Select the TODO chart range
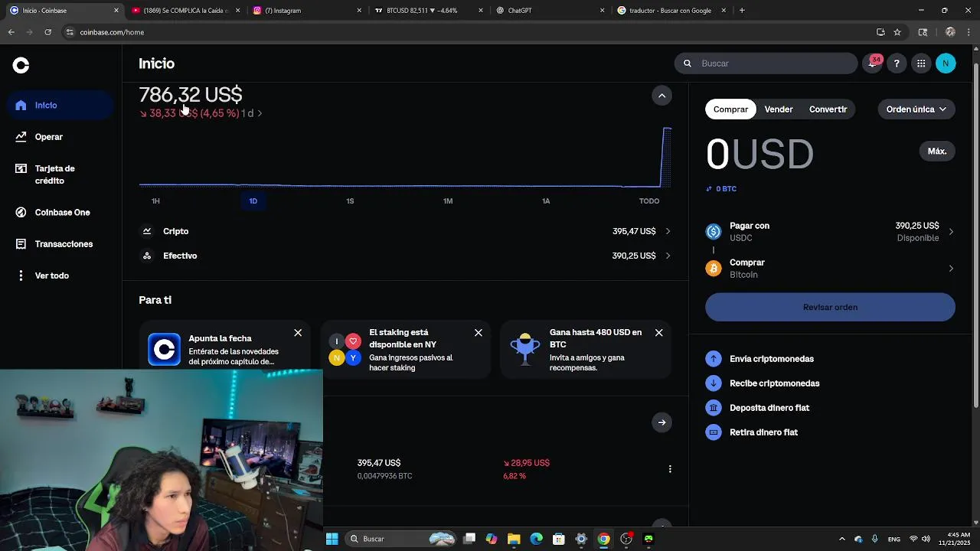This screenshot has height=551, width=980. (x=649, y=201)
